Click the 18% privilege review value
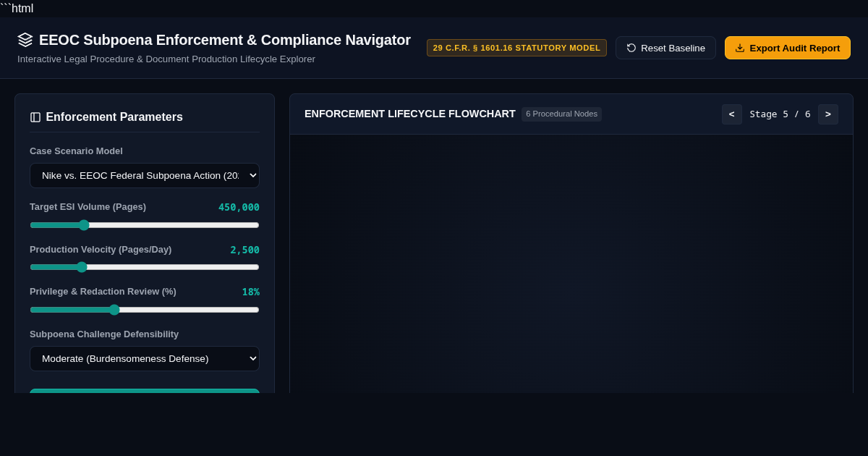Screen dimensions: 868x456 [250, 292]
